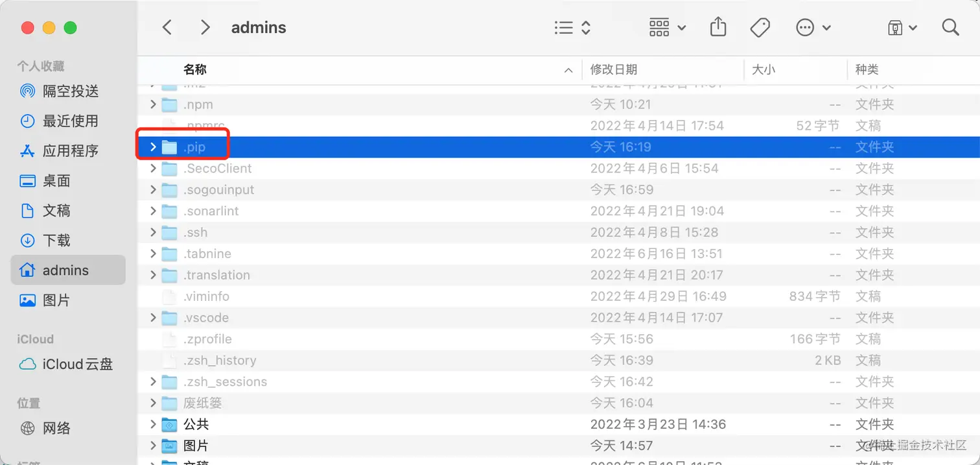
Task: Click the search magnifier icon
Action: 950,27
